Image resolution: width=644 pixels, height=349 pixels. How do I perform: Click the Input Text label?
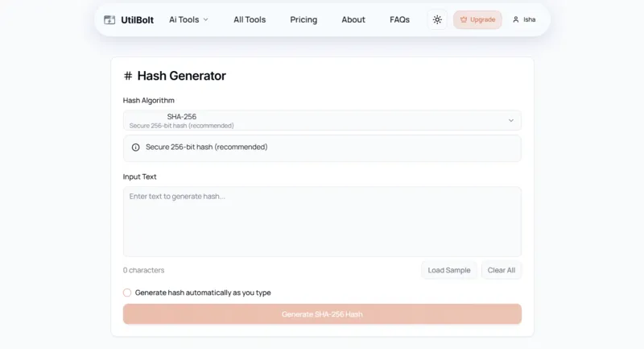click(x=139, y=177)
